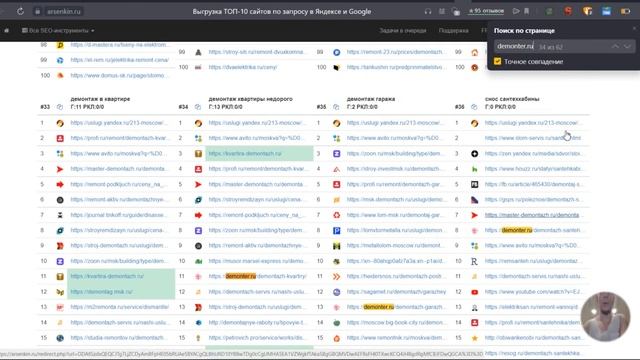Click profi.ru red favicon in column #33 row 2
640x360 pixels.
60,138
